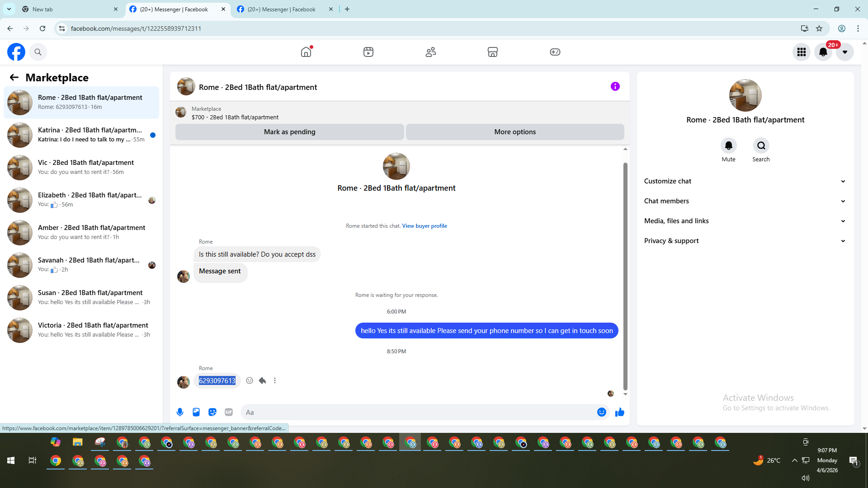Image resolution: width=868 pixels, height=488 pixels.
Task: Open Susan conversation in the chat list
Action: click(x=81, y=298)
